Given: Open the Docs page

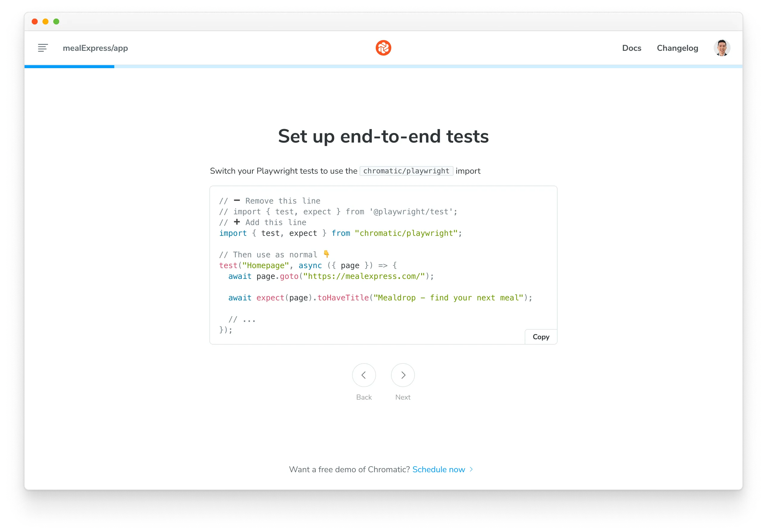Looking at the screenshot, I should coord(631,48).
